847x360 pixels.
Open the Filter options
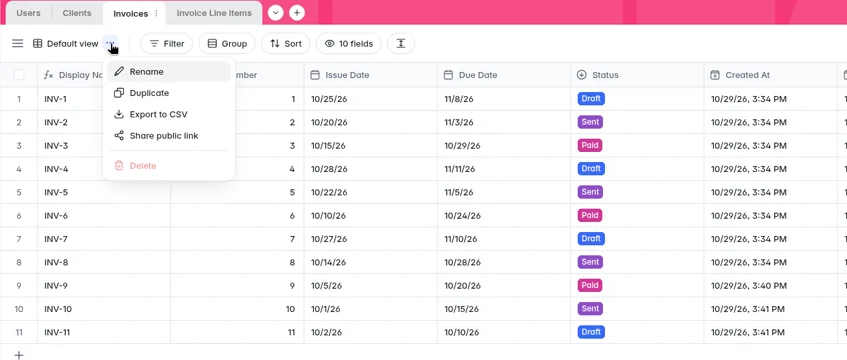point(167,44)
